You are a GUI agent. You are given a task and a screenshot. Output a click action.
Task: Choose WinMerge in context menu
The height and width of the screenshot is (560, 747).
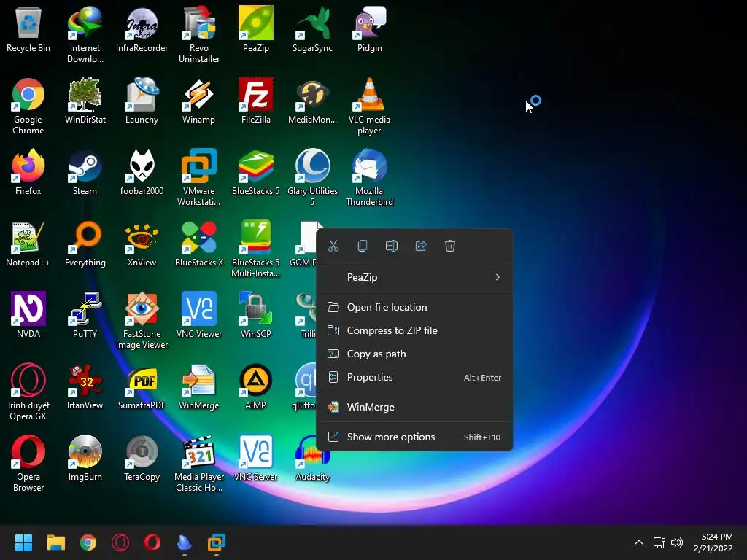pos(414,407)
